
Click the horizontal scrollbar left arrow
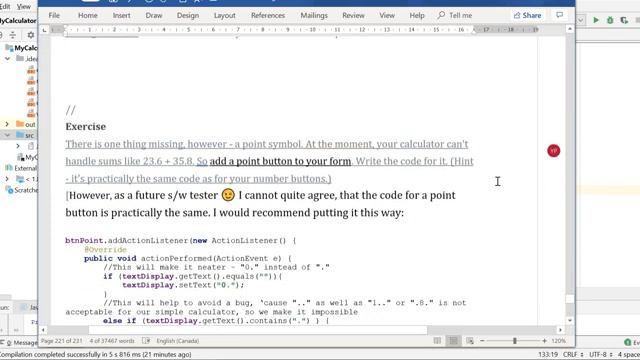(44, 330)
